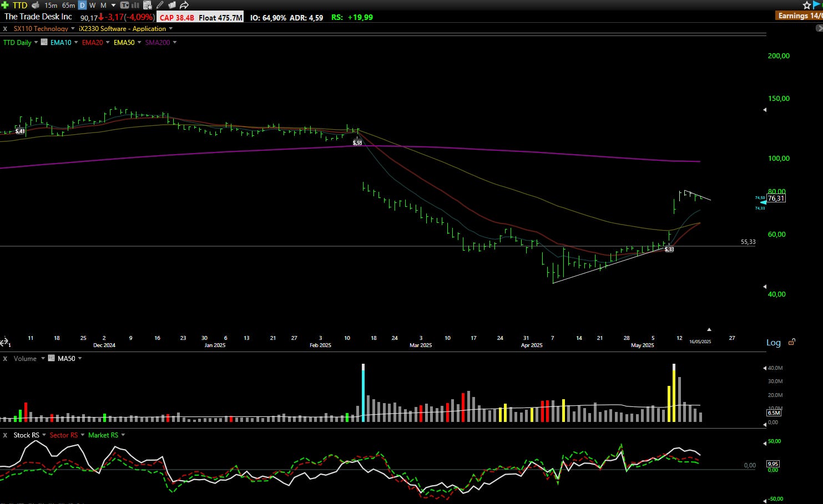Image resolution: width=823 pixels, height=504 pixels.
Task: Click the Float 475.7M value
Action: click(220, 17)
